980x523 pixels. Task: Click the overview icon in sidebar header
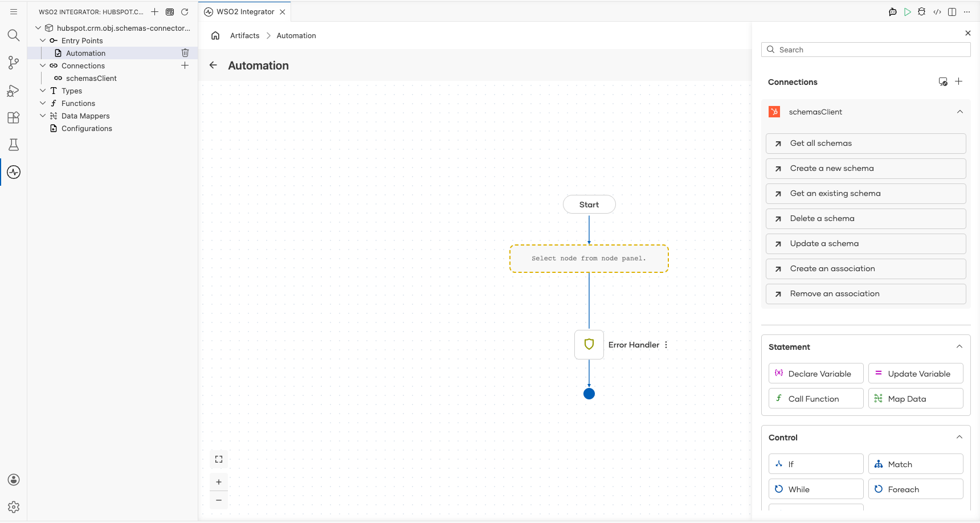(170, 12)
